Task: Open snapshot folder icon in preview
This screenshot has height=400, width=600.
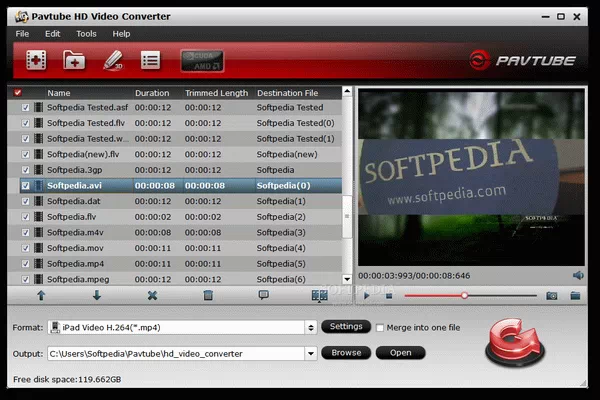Action: point(575,296)
